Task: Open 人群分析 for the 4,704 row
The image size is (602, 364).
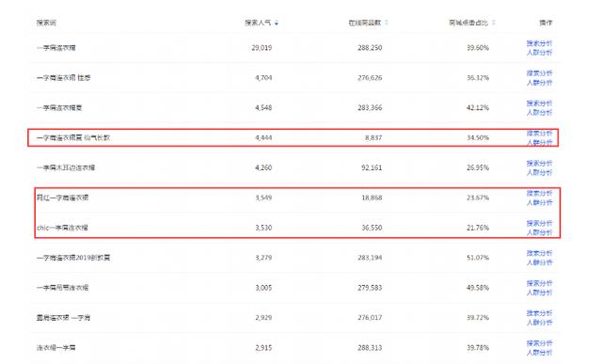Action: [x=539, y=83]
